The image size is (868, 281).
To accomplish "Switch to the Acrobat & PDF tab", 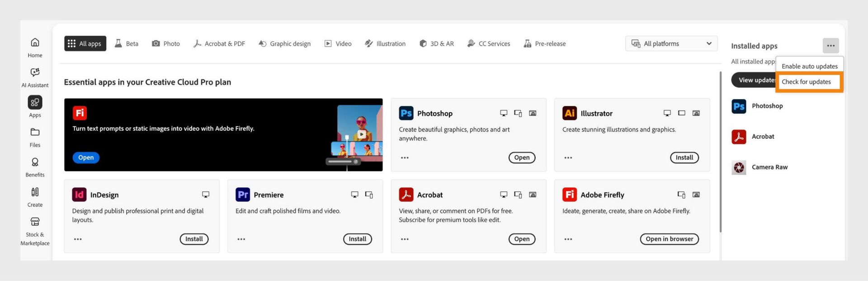I will point(219,43).
